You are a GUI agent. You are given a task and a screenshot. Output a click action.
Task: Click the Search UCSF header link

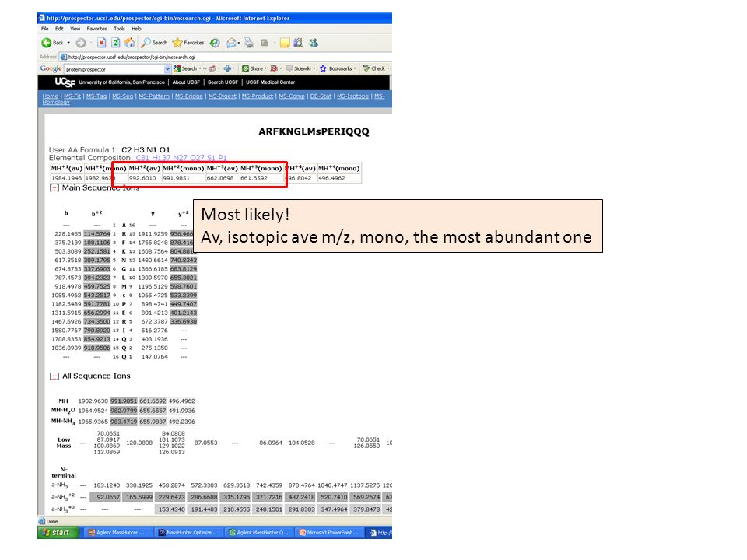[223, 82]
